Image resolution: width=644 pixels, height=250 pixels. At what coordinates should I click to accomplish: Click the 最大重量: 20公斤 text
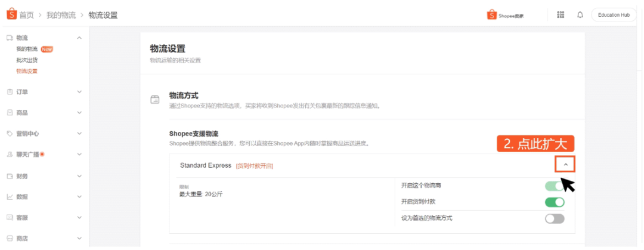(x=202, y=194)
